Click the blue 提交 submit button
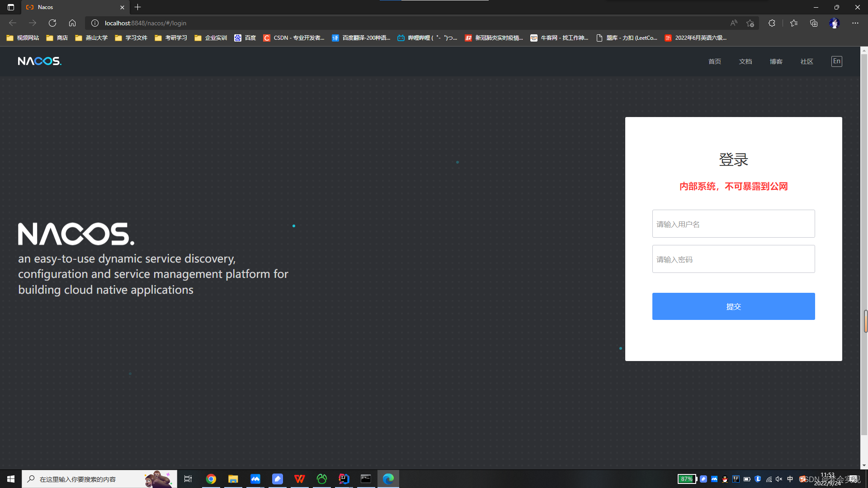Viewport: 868px width, 488px height. tap(733, 306)
